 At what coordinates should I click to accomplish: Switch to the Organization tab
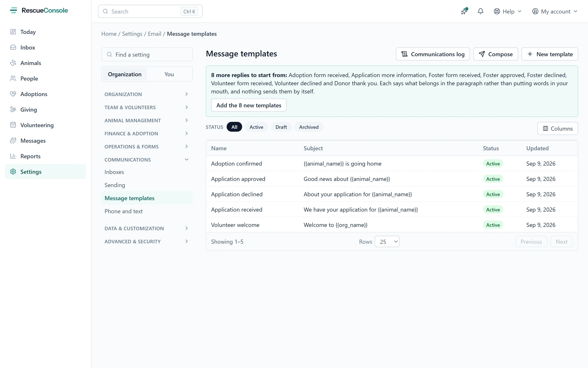coord(125,74)
